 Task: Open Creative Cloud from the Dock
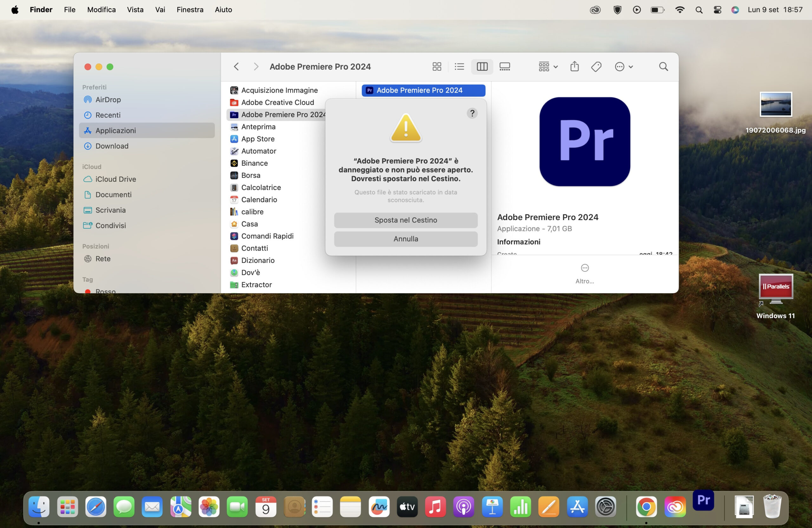point(675,507)
